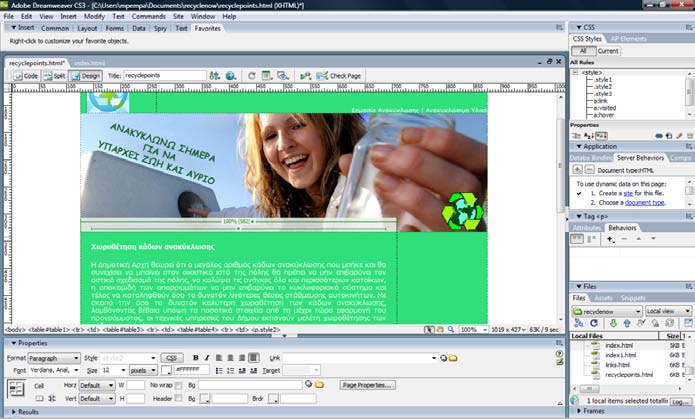Switch CSS panel to All mode

tap(583, 51)
